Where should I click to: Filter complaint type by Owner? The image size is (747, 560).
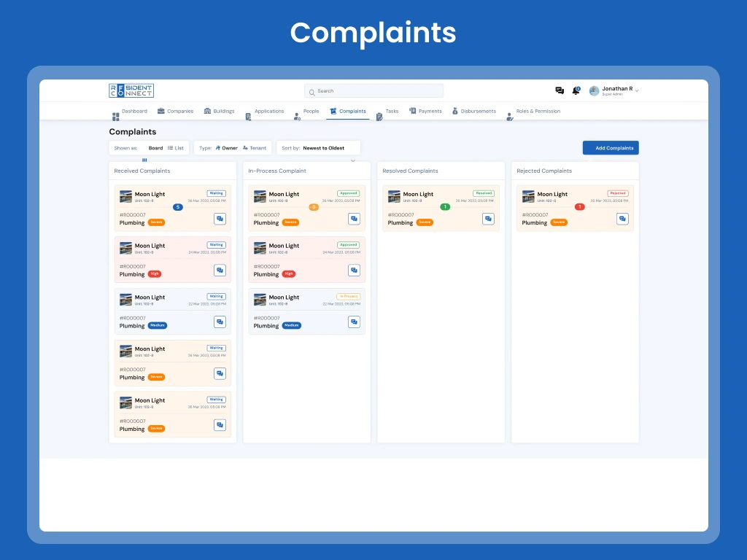[x=226, y=148]
